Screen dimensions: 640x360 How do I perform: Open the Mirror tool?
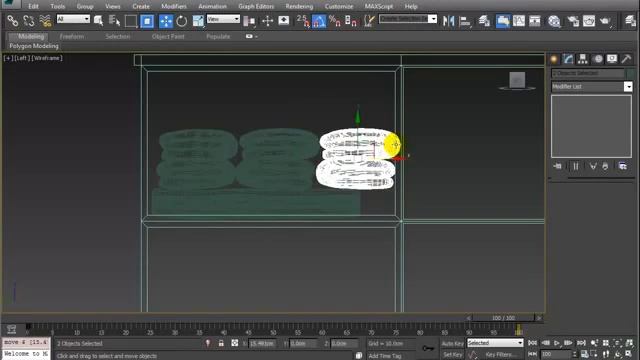(449, 21)
